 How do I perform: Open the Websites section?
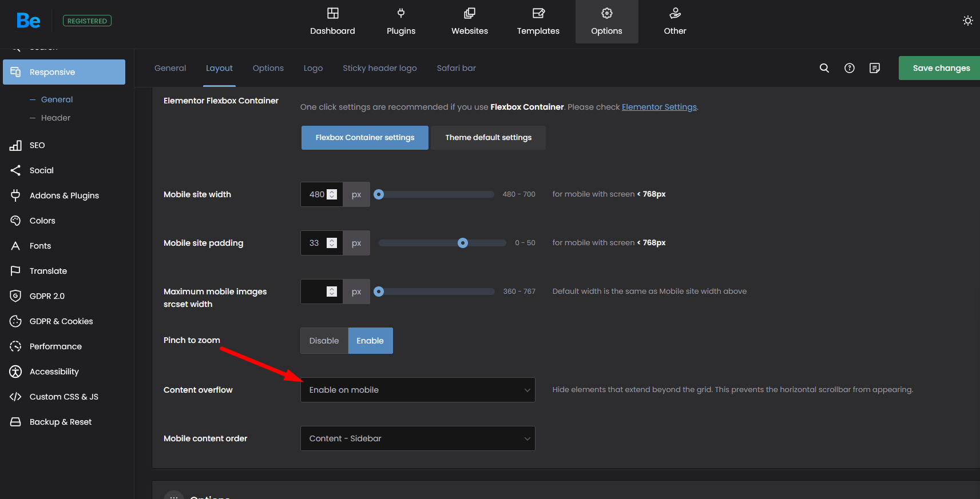[470, 22]
